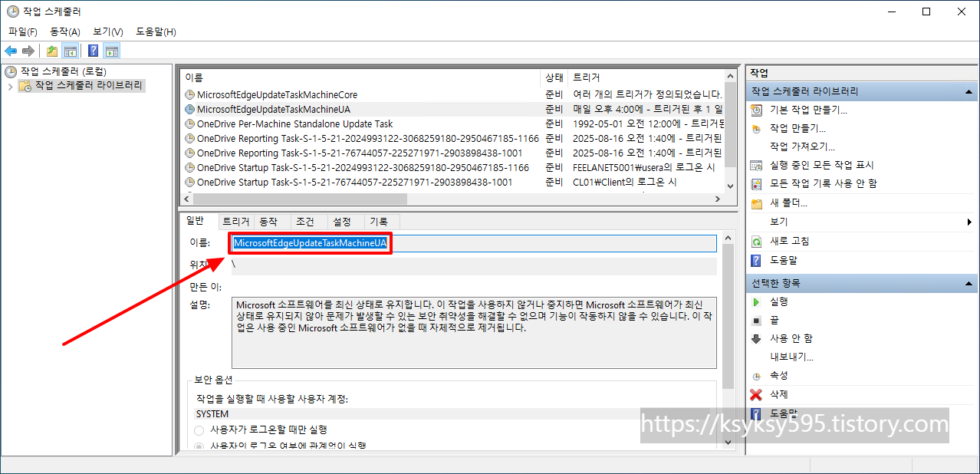
Task: Collapse the 작업 스케줄러 라이브러리 actions section
Action: [x=969, y=92]
